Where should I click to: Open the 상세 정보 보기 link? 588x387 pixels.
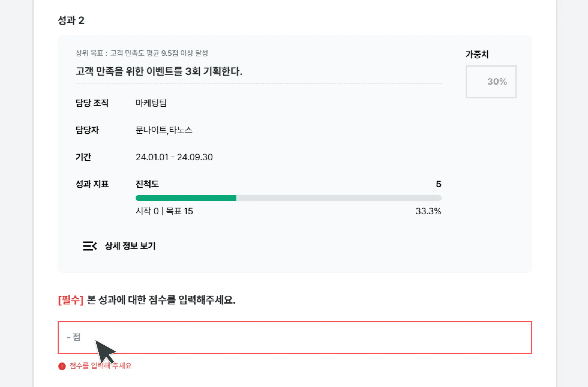click(x=130, y=246)
